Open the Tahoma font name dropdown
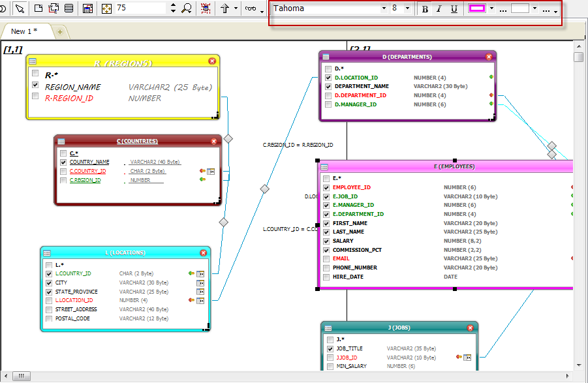Viewport: 588px width, 383px height. (384, 8)
